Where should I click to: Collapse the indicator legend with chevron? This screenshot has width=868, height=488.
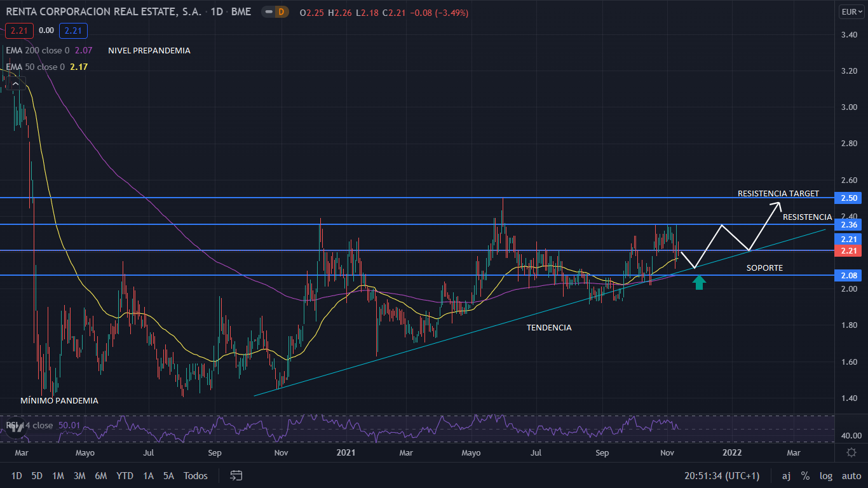[17, 83]
